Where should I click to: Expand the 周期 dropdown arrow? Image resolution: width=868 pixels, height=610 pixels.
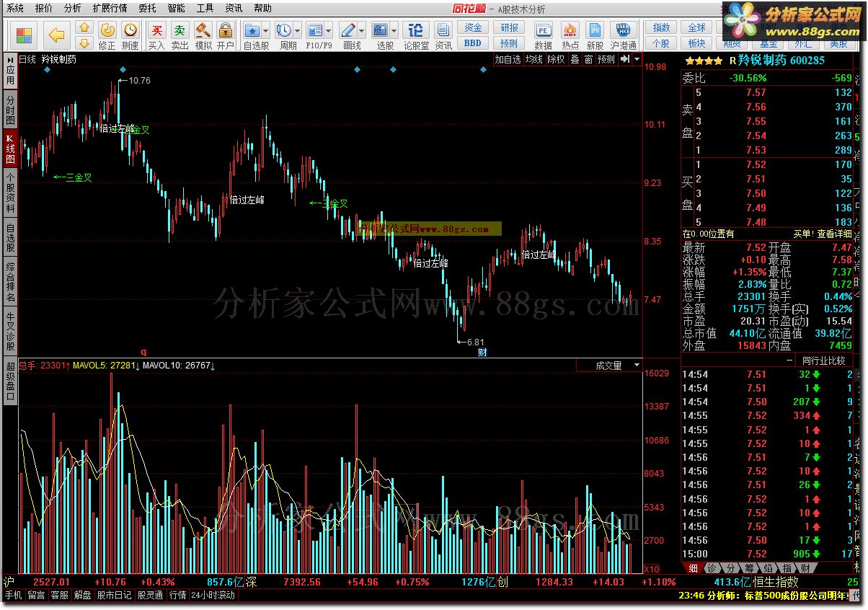tap(297, 30)
